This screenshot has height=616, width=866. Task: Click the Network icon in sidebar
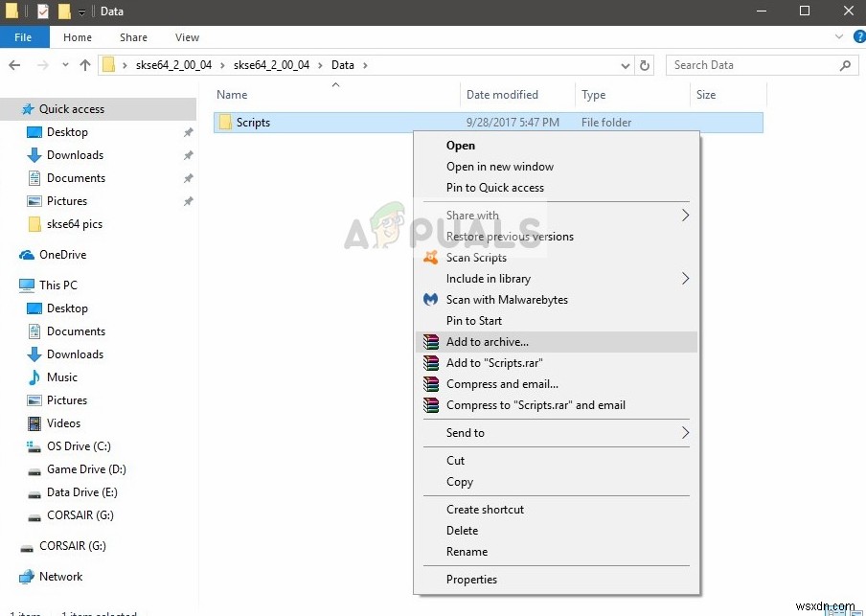tap(27, 577)
